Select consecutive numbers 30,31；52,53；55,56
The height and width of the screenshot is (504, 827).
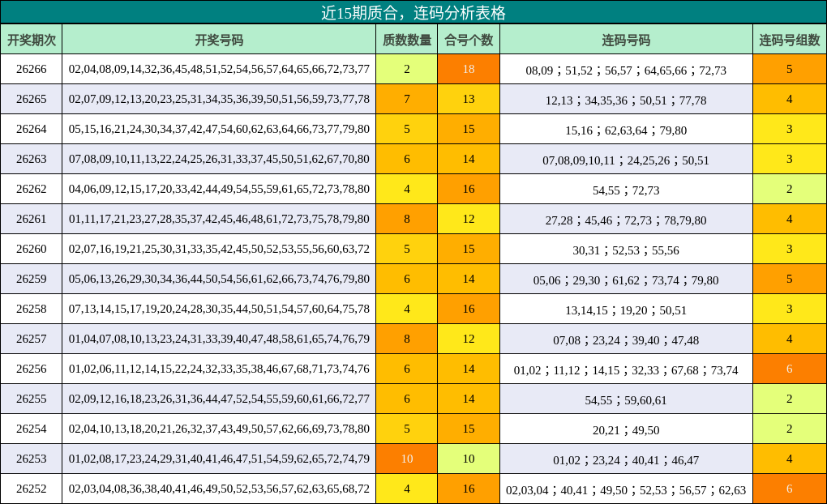point(626,250)
